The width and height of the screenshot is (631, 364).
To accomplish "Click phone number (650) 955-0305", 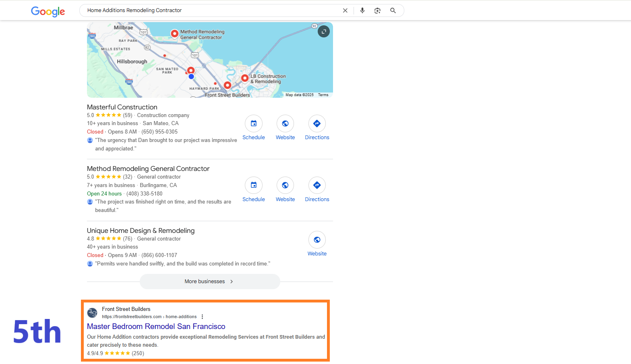I will tap(159, 132).
